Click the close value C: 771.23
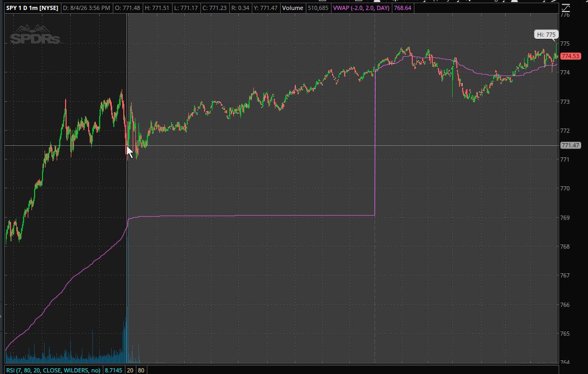588x374 pixels. click(x=215, y=8)
